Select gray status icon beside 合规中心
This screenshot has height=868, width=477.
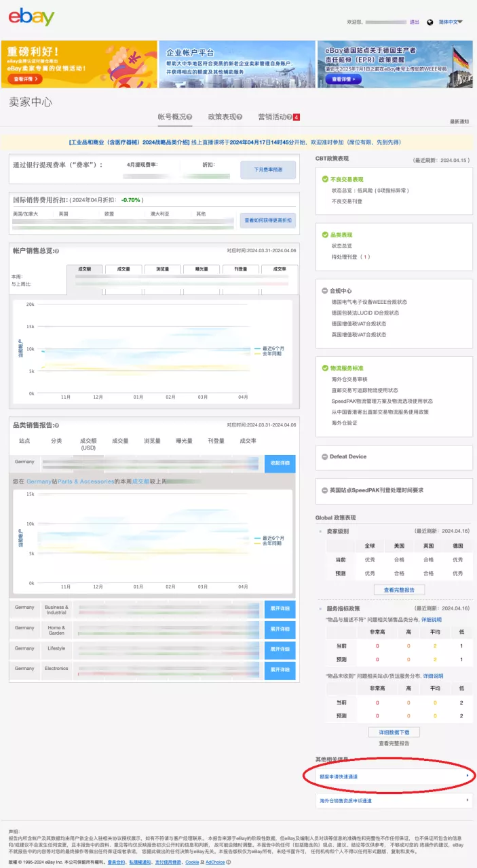click(x=325, y=291)
